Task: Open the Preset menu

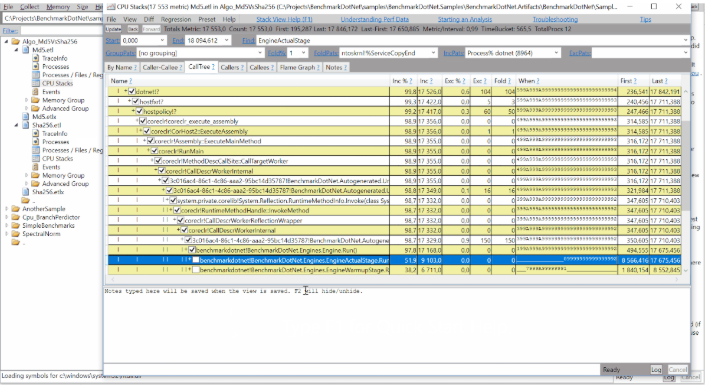Action: (207, 19)
